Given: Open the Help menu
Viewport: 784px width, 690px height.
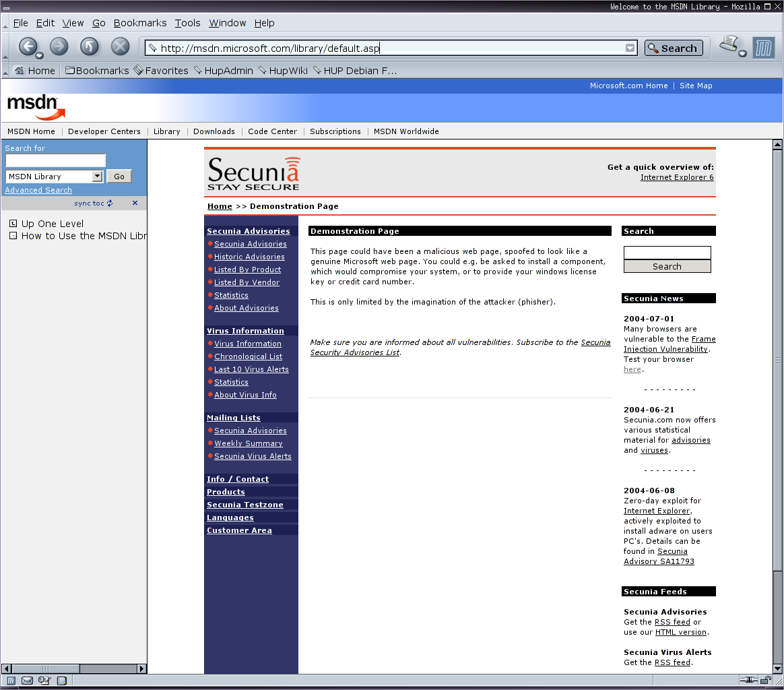Looking at the screenshot, I should pyautogui.click(x=264, y=23).
